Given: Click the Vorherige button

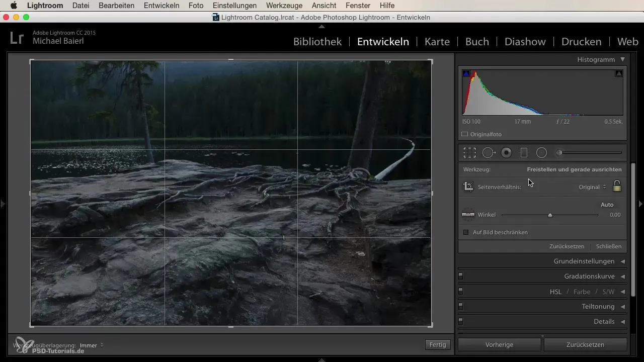Looking at the screenshot, I should click(x=499, y=345).
